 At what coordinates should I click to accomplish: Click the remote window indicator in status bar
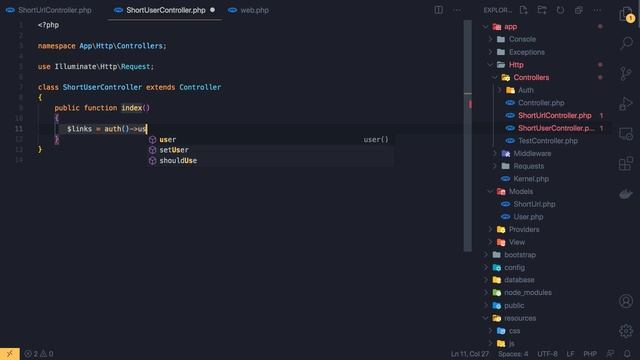pos(10,353)
